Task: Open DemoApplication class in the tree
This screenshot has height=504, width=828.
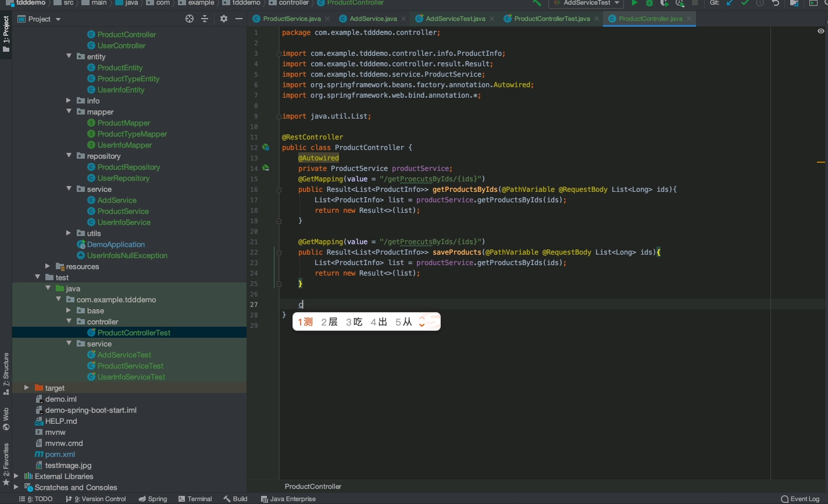Action: click(x=116, y=244)
